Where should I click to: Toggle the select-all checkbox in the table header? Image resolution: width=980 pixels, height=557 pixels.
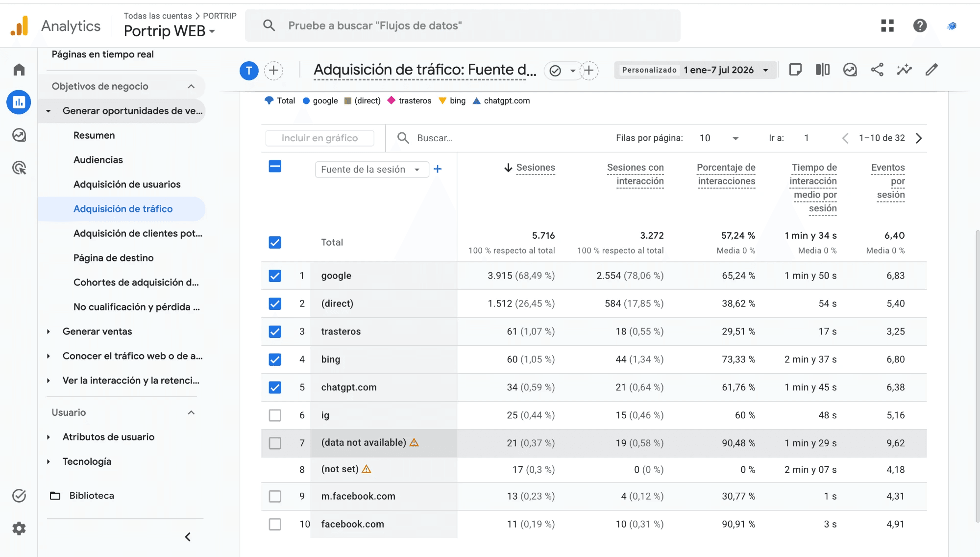[275, 166]
